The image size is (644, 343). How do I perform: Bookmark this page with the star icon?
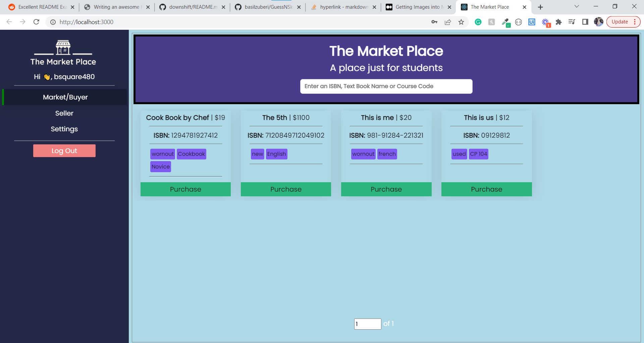point(461,22)
